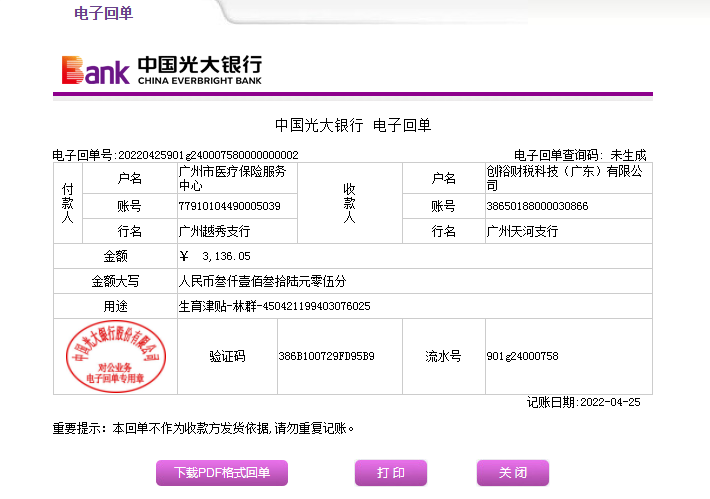Select the 电子回单 tab

(x=104, y=13)
